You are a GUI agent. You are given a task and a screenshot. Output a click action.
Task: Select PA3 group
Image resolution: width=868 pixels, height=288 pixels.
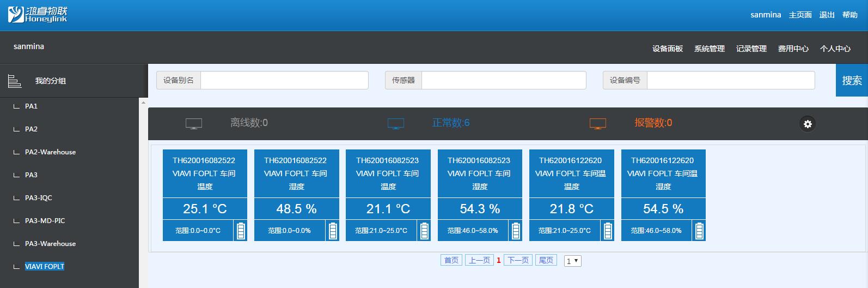[x=31, y=175]
